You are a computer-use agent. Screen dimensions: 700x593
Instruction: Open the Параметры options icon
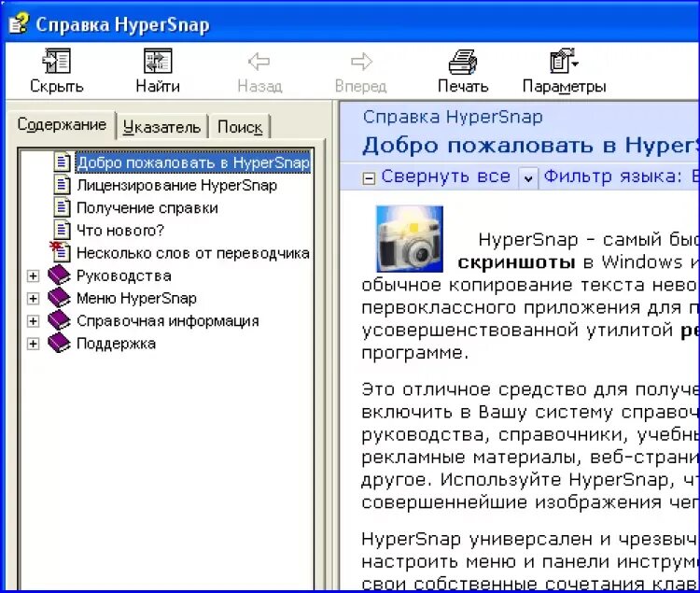564,62
